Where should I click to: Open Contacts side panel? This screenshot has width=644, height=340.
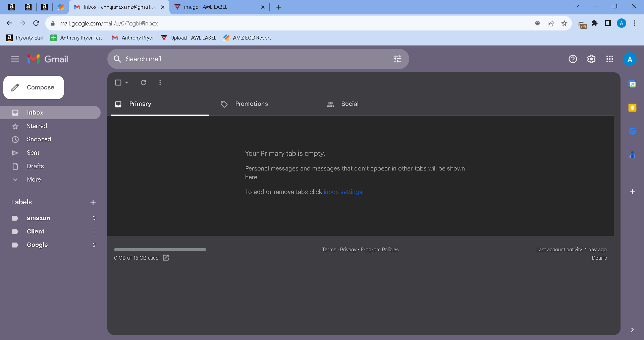(x=632, y=154)
